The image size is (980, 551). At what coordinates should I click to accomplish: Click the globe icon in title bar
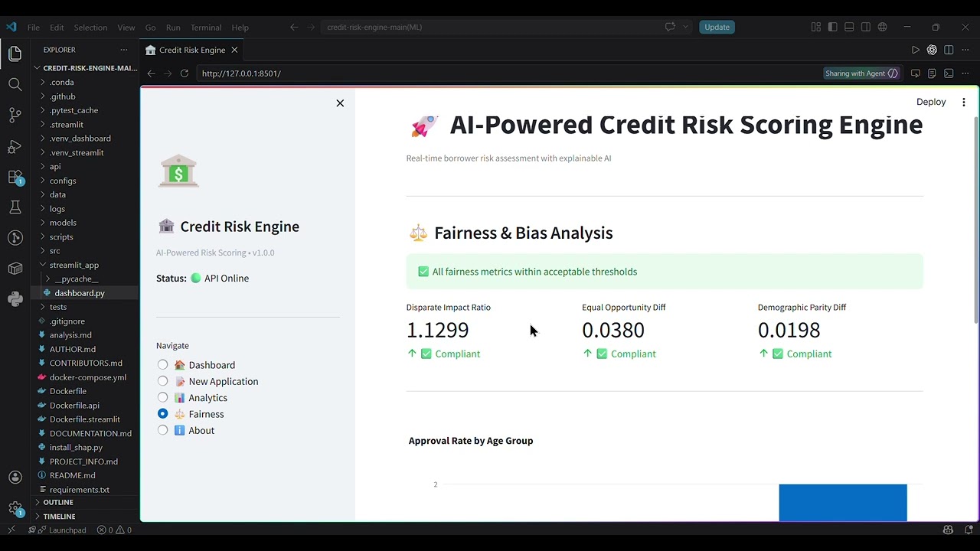[x=883, y=27]
